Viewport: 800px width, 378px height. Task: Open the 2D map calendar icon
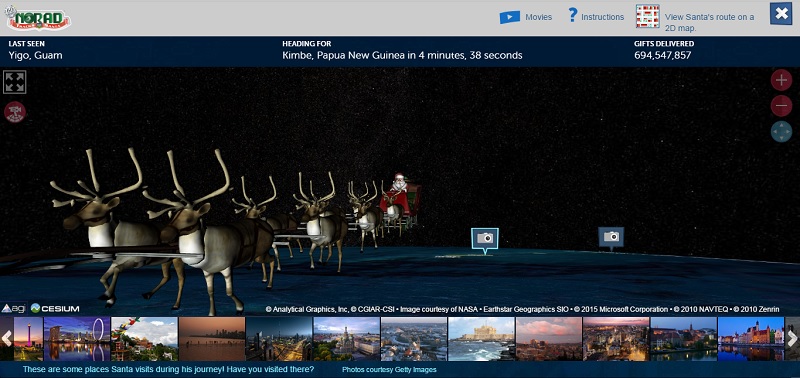tap(647, 16)
